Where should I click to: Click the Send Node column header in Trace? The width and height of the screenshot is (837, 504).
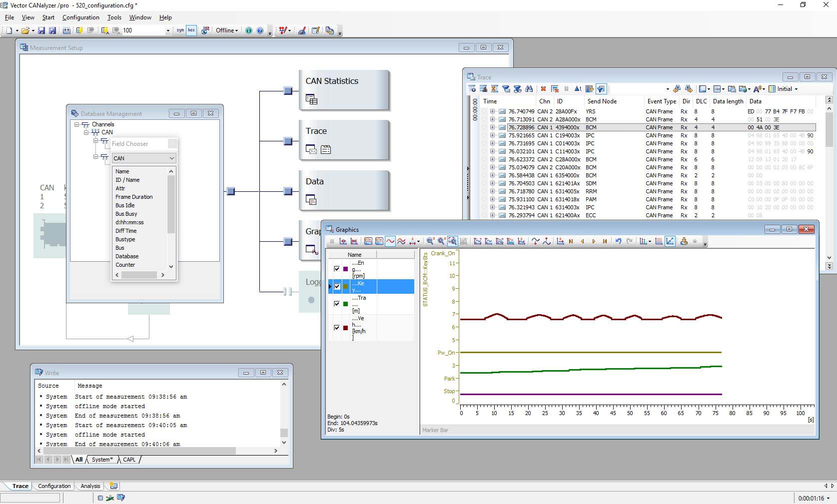click(602, 101)
